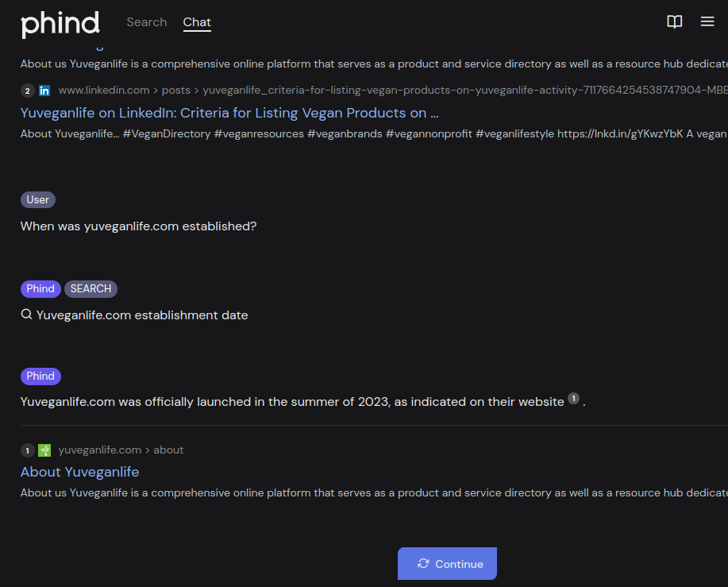
Task: Click the User label badge
Action: pyautogui.click(x=38, y=199)
